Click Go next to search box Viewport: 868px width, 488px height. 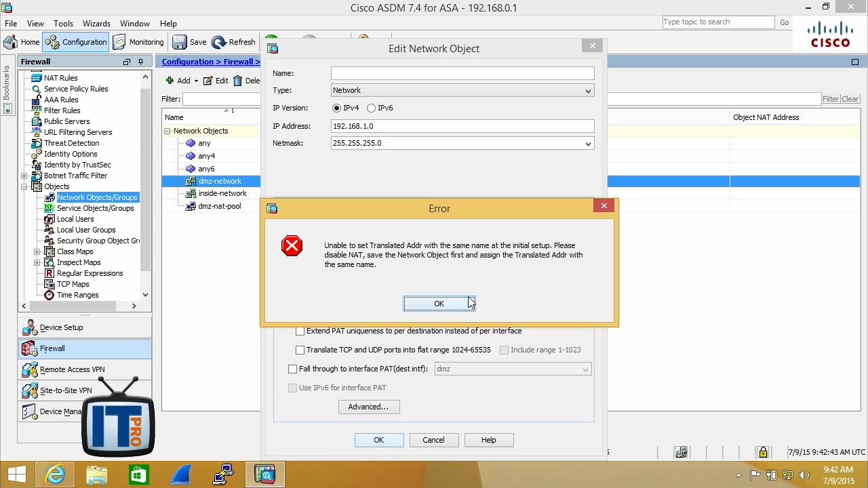(x=785, y=22)
